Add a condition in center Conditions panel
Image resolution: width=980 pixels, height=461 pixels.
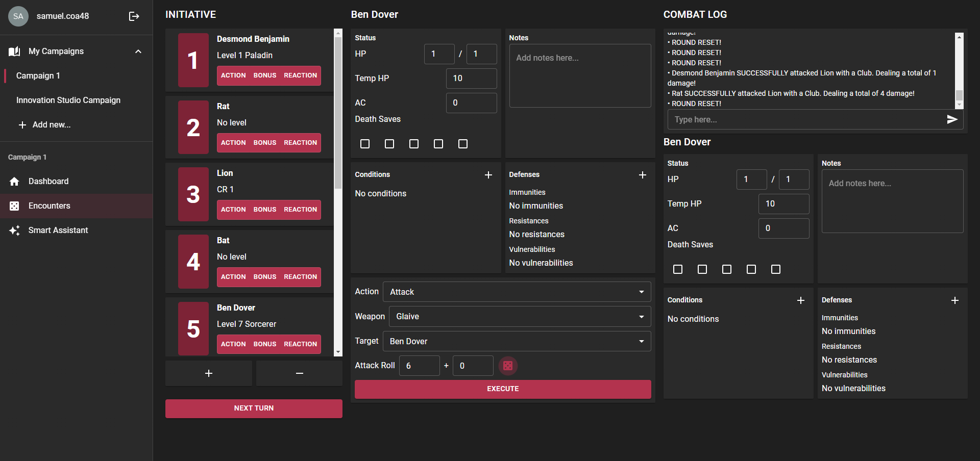point(488,175)
